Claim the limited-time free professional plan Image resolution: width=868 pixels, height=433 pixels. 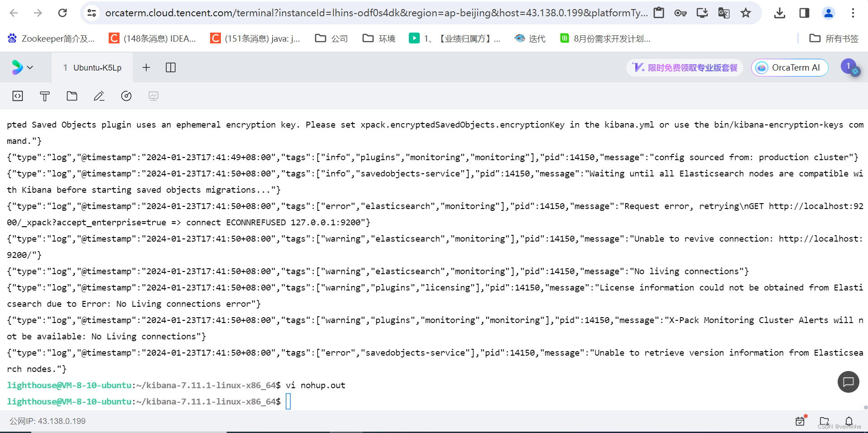684,67
